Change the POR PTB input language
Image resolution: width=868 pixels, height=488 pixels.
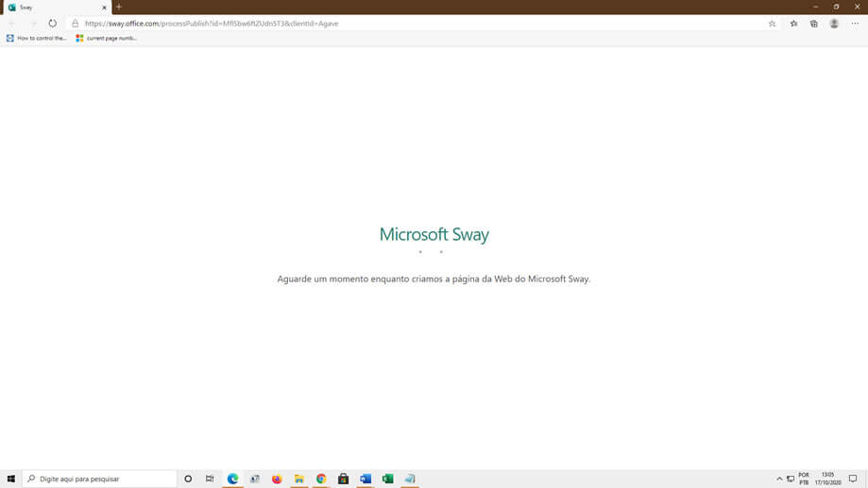coord(804,479)
